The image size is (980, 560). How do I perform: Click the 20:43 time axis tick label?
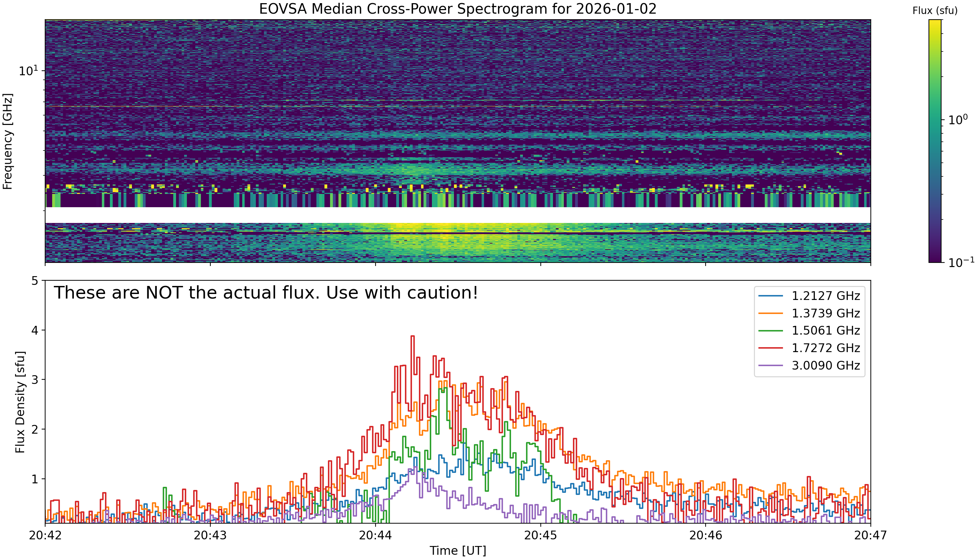click(210, 535)
